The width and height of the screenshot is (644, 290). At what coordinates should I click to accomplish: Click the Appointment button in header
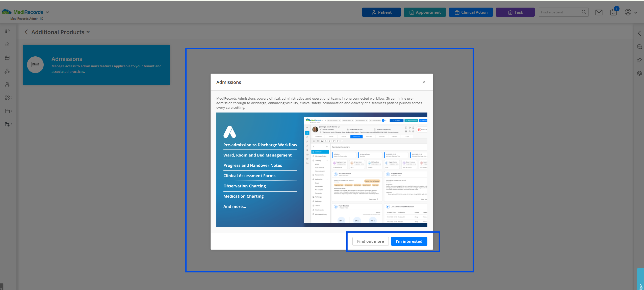coord(425,12)
